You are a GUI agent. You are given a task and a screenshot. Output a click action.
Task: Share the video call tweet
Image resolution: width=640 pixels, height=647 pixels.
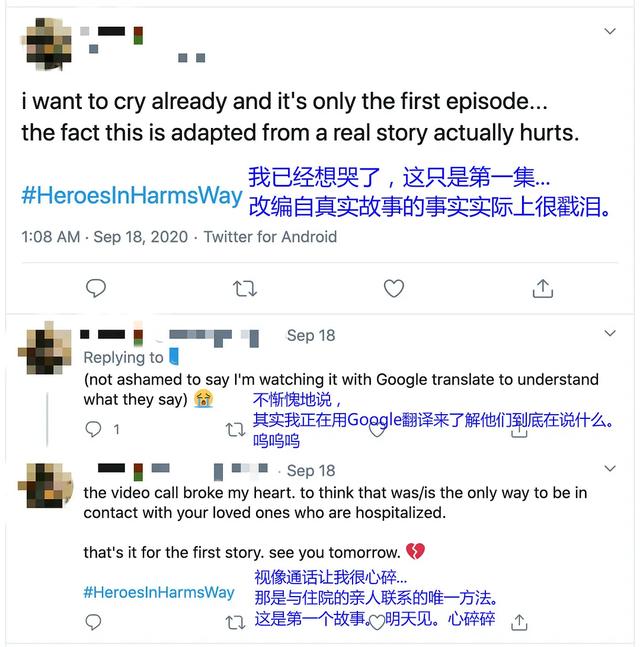coord(519,622)
